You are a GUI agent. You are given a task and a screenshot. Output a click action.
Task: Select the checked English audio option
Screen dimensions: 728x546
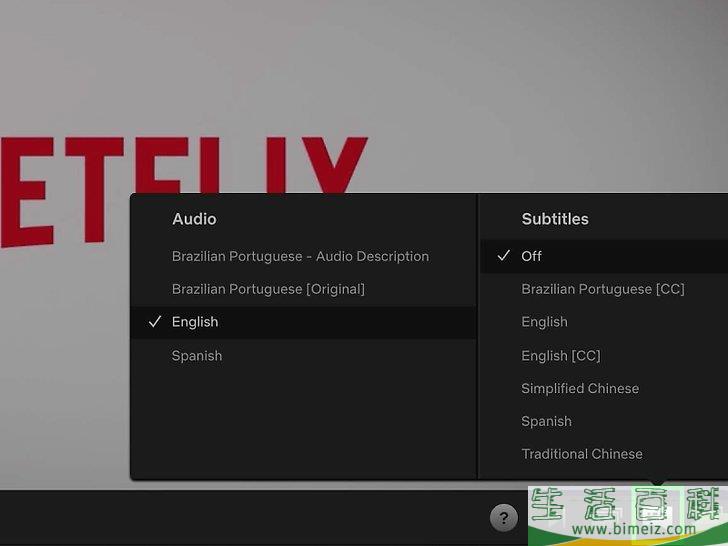(x=304, y=322)
